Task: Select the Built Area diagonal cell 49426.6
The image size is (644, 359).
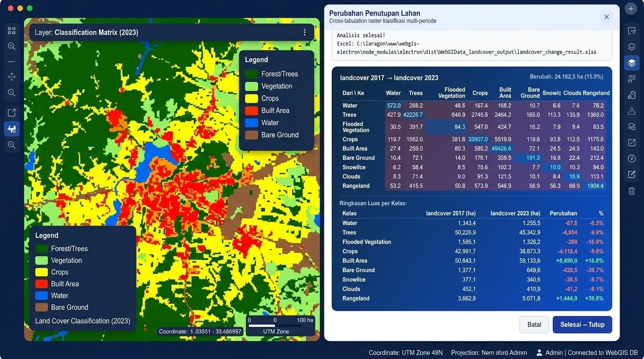Action: click(501, 149)
